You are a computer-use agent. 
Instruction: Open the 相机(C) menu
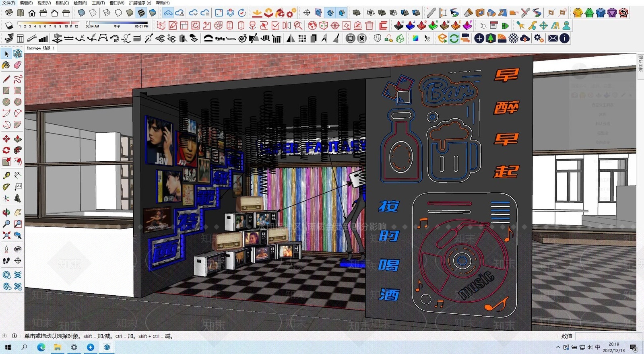point(62,3)
